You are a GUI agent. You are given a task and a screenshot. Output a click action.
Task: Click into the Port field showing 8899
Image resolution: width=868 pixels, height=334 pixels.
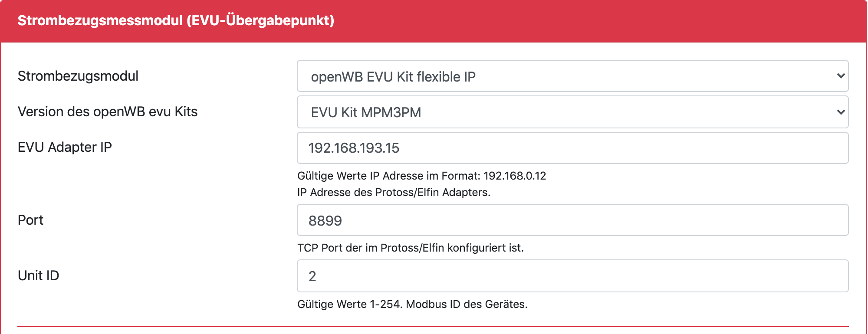(x=572, y=220)
